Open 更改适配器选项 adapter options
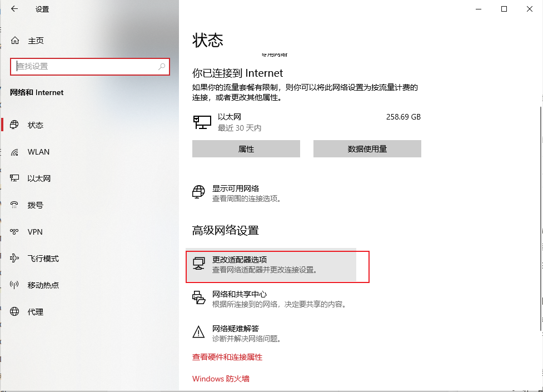The width and height of the screenshot is (543, 392). tap(240, 260)
